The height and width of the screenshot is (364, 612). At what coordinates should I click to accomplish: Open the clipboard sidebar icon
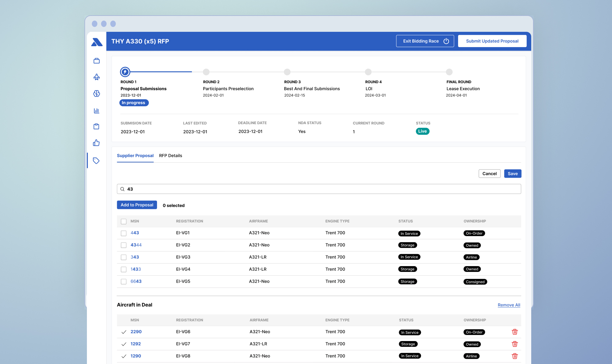click(96, 126)
